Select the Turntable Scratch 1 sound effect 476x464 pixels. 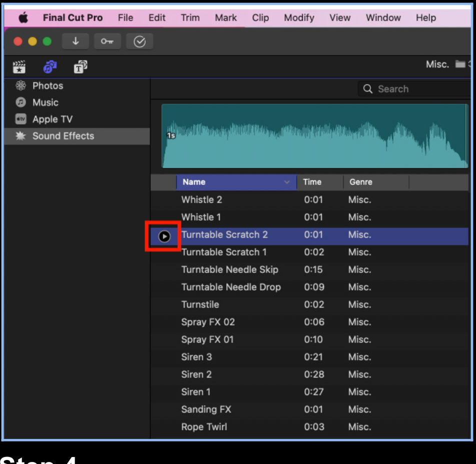coord(310,252)
